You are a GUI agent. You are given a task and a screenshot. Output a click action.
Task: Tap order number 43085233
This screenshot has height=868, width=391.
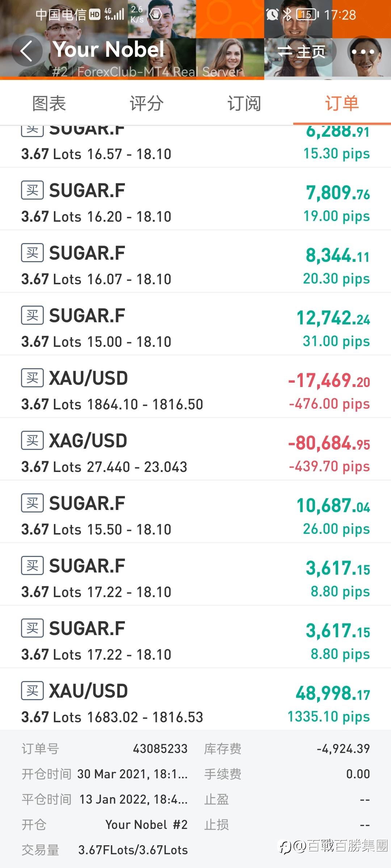pos(160,749)
